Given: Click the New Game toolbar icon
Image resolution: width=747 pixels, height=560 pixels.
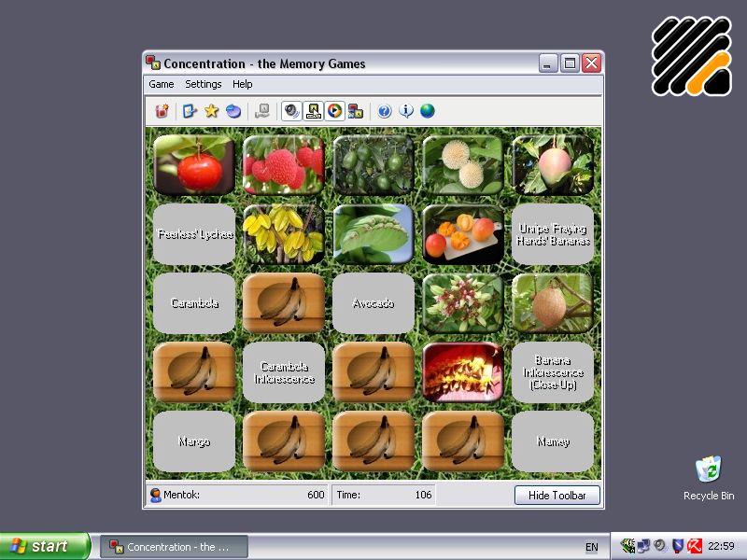Looking at the screenshot, I should tap(162, 111).
